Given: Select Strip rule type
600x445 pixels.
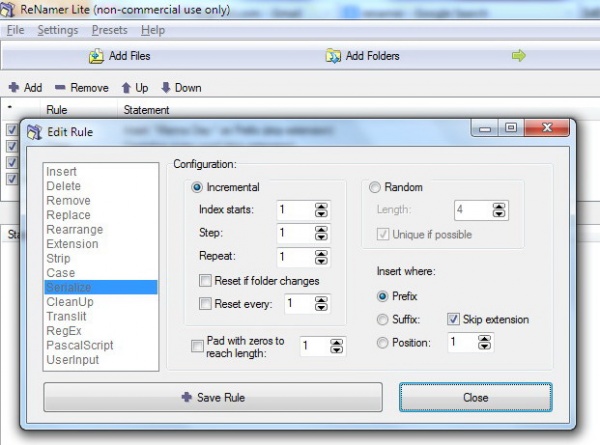Looking at the screenshot, I should 101,258.
